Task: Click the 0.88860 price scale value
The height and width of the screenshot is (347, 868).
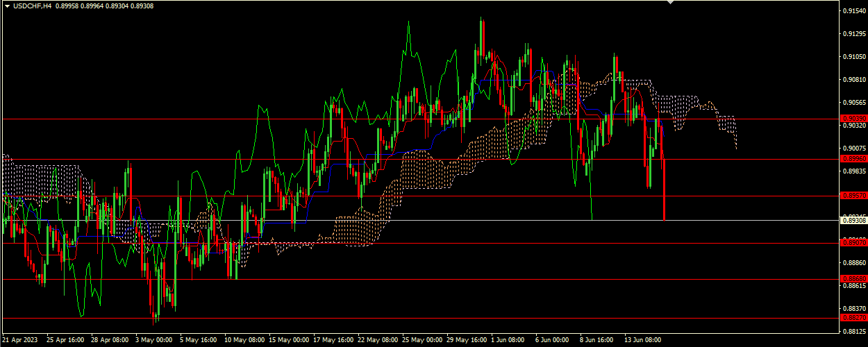Action: pos(853,263)
